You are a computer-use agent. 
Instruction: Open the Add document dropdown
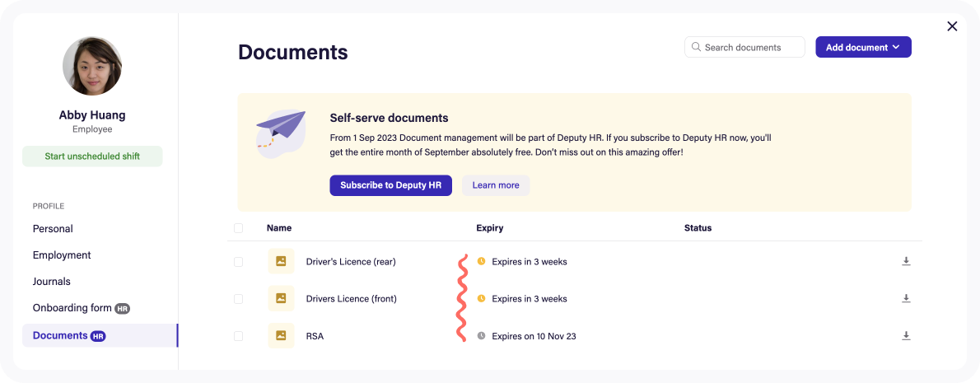(863, 47)
